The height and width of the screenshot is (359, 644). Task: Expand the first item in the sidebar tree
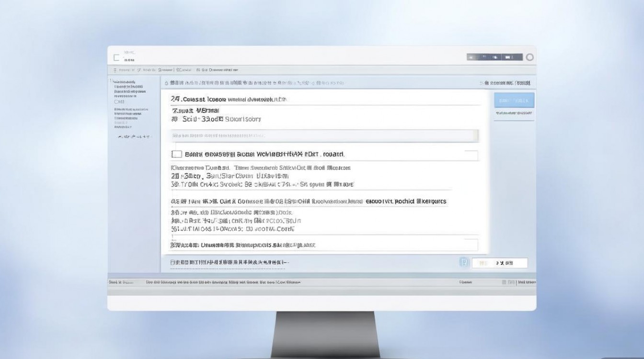[124, 82]
